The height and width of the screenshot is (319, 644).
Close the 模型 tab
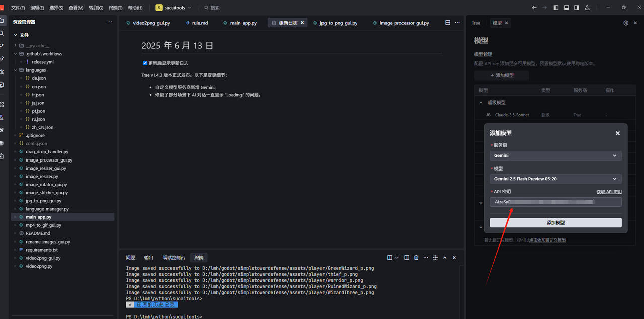[x=506, y=23]
